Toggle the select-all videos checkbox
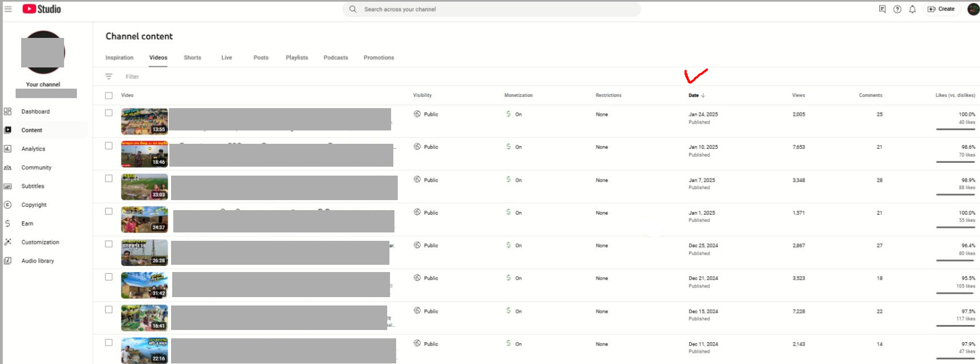Image resolution: width=980 pixels, height=364 pixels. click(x=109, y=95)
